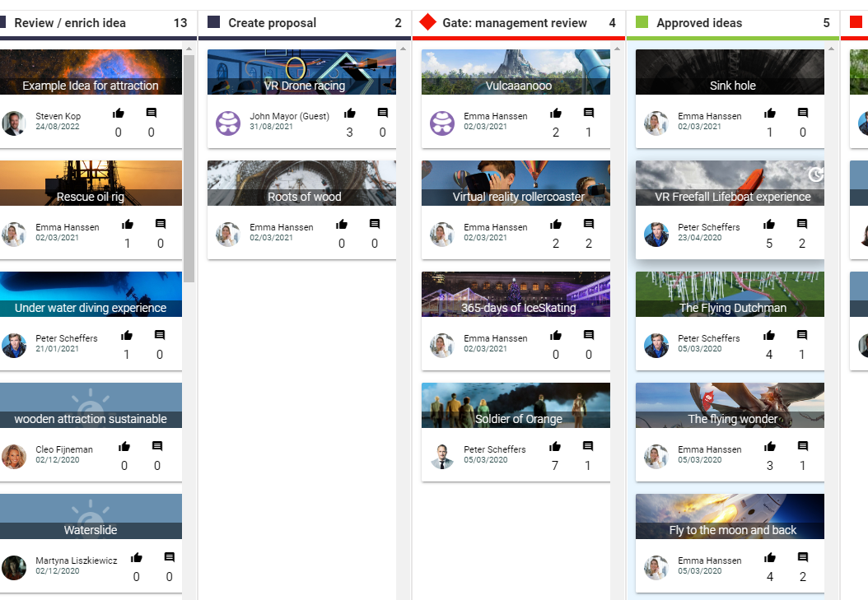The height and width of the screenshot is (600, 868).
Task: Like the VR Drone racing idea
Action: point(349,114)
